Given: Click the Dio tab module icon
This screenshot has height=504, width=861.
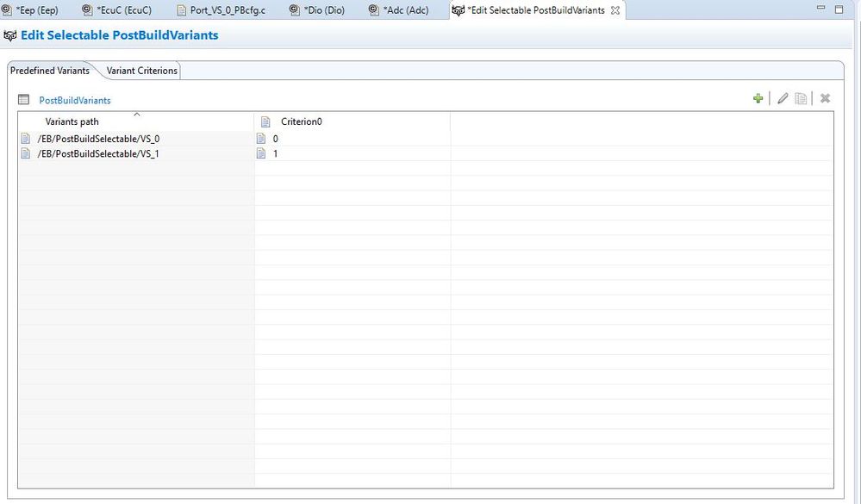Looking at the screenshot, I should click(295, 9).
